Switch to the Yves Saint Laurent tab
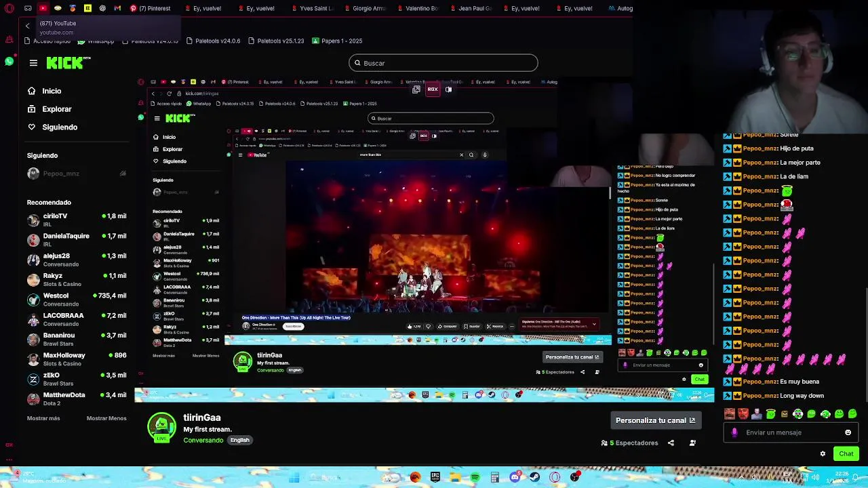 coord(311,8)
